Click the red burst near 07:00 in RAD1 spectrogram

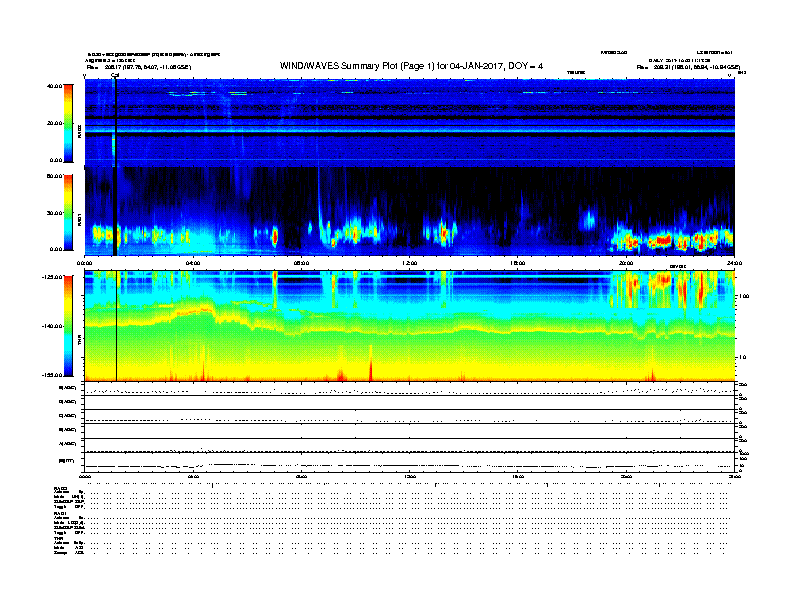point(275,236)
